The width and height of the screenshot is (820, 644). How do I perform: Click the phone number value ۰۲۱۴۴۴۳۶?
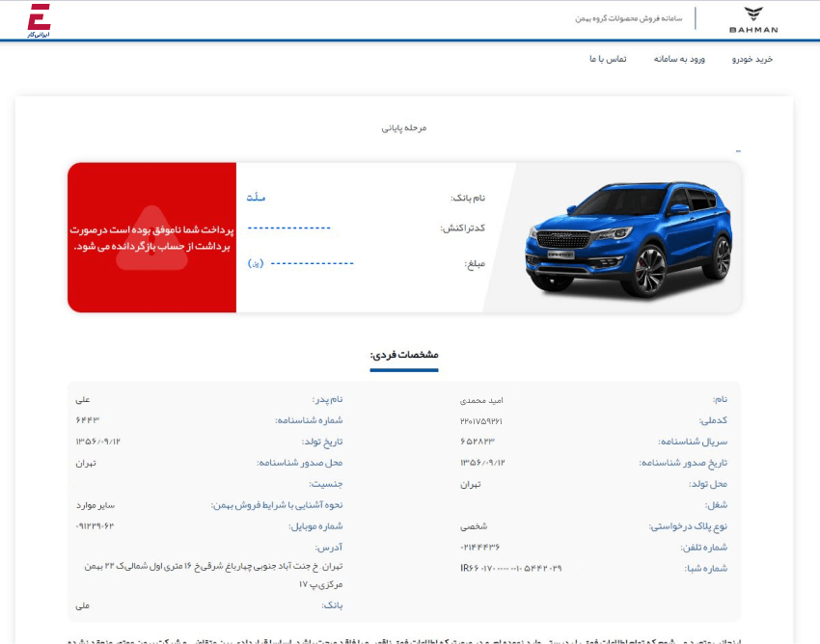[x=479, y=548]
